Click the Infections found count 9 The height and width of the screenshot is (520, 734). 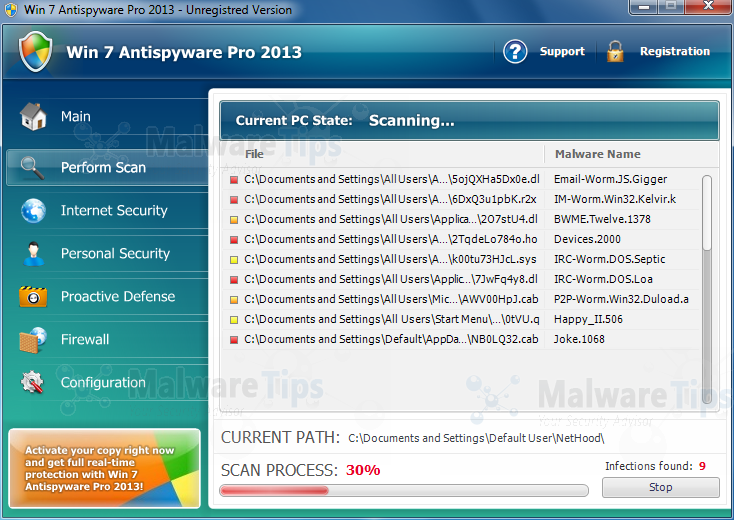[702, 466]
